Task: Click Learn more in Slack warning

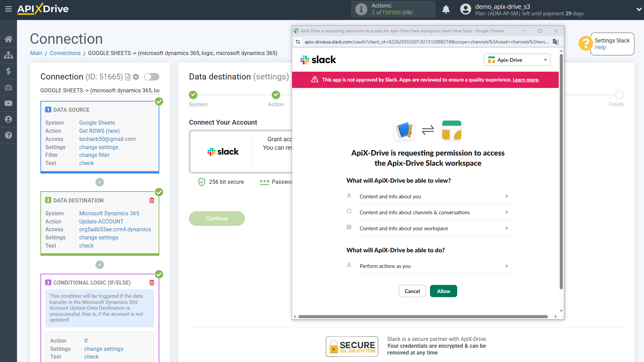Action: pyautogui.click(x=525, y=80)
